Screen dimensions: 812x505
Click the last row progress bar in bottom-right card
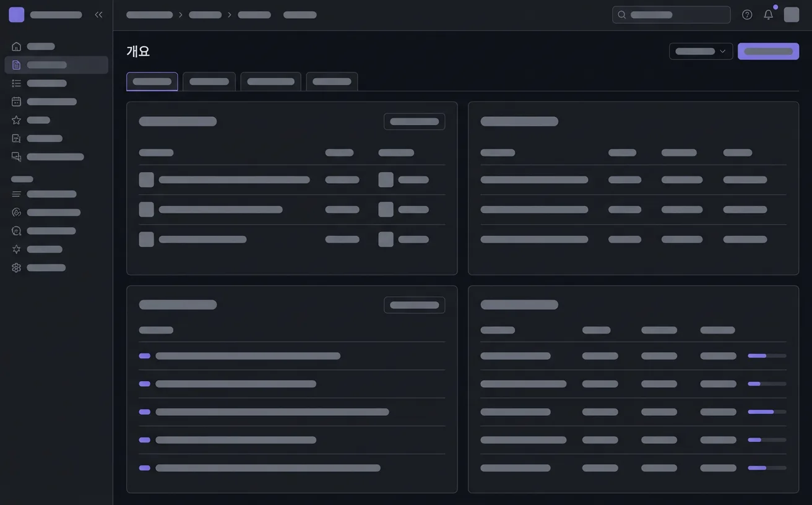[767, 468]
